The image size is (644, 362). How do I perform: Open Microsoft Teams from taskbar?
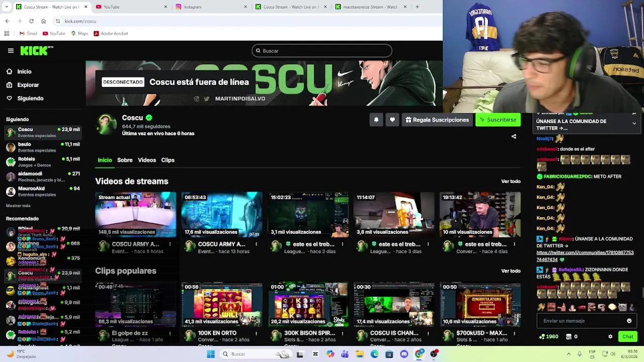[345, 354]
